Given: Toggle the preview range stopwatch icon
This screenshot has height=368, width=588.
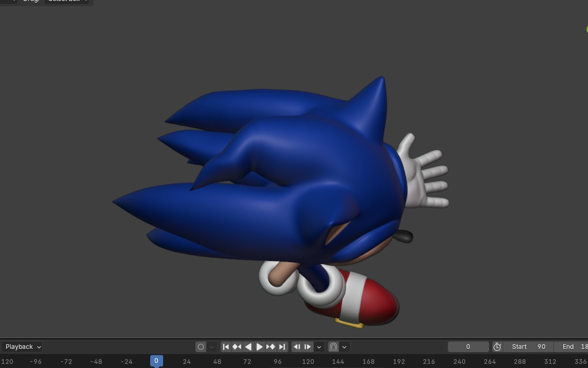Looking at the screenshot, I should click(x=497, y=347).
